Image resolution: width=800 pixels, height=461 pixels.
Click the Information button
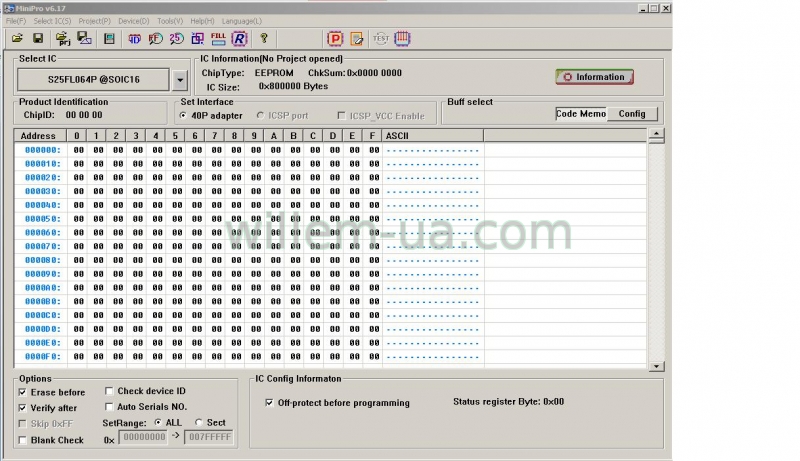(x=594, y=77)
